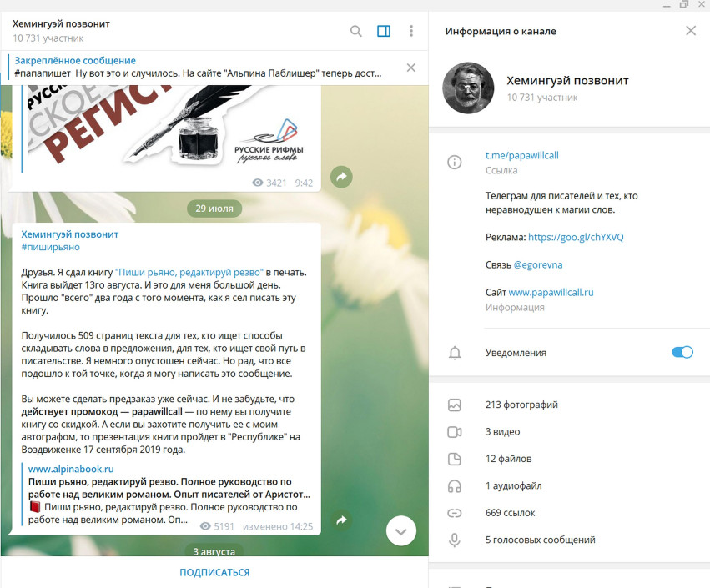The image size is (710, 588).
Task: Click the headphones icon for 1 аудиофайл
Action: [x=454, y=486]
